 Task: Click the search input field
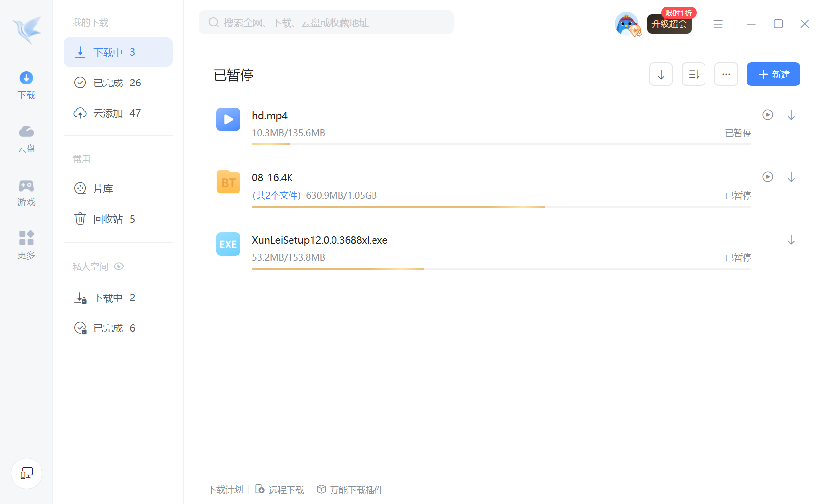(x=326, y=23)
